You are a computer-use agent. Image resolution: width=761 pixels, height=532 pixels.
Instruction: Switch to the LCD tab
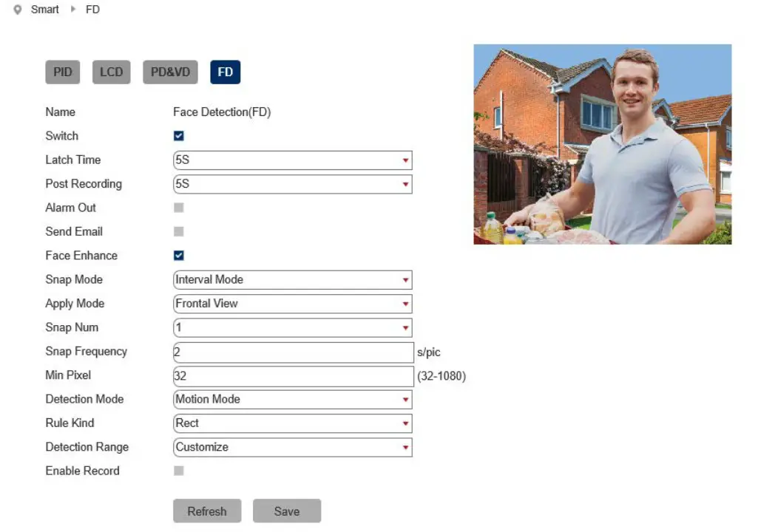pos(112,72)
